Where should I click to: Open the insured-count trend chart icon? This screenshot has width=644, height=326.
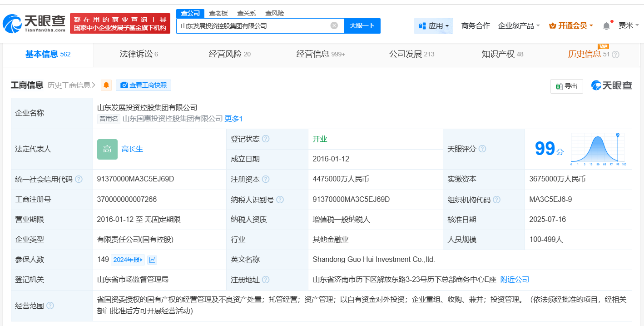pyautogui.click(x=152, y=260)
